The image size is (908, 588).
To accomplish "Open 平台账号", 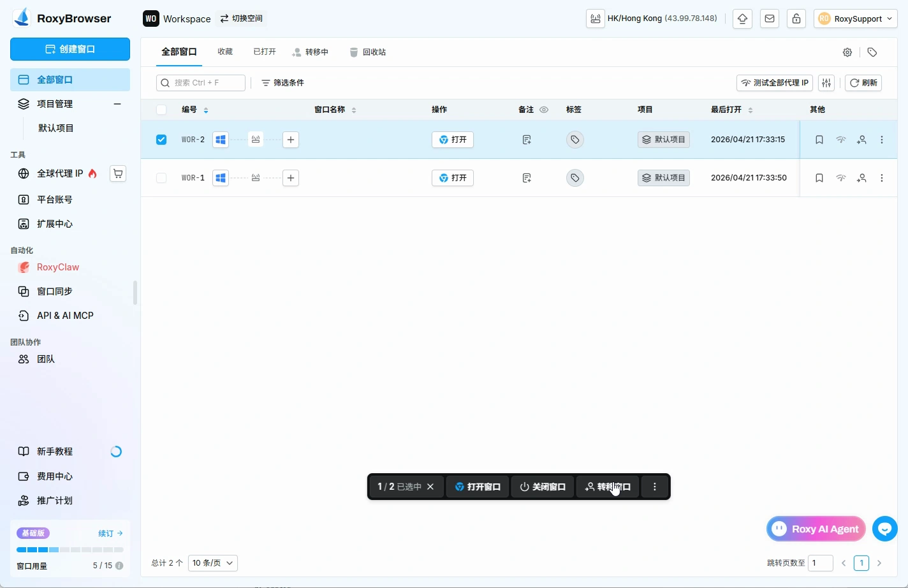I will click(x=54, y=200).
